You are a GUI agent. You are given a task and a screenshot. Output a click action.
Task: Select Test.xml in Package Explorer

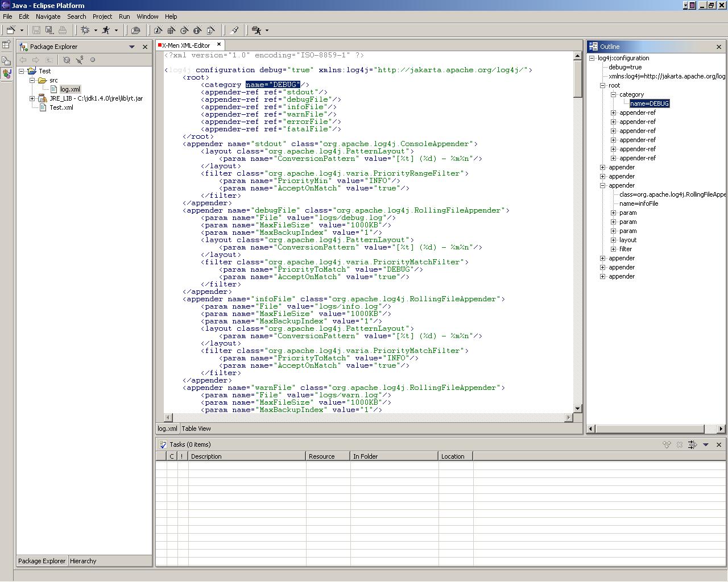click(61, 107)
